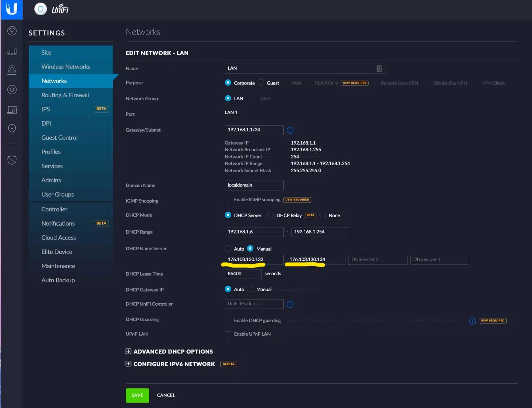Click info icon next to UniFi IP address
The image size is (532, 408).
pyautogui.click(x=290, y=304)
